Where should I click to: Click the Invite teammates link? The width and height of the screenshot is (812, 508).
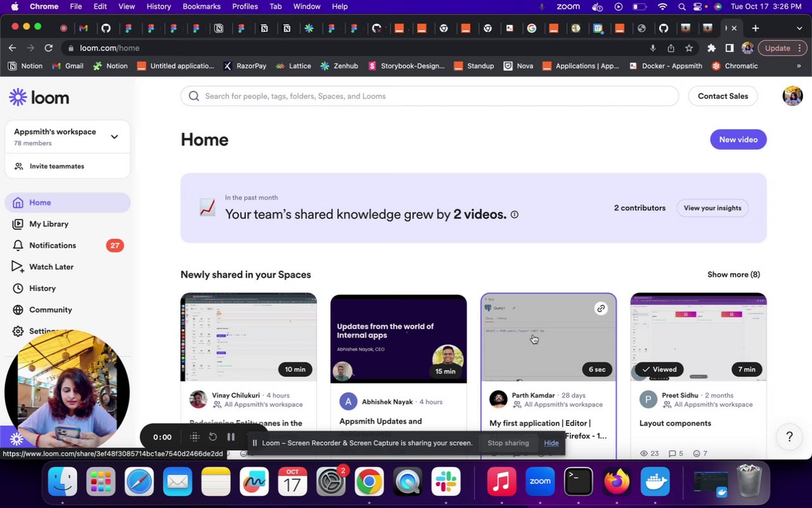coord(56,166)
